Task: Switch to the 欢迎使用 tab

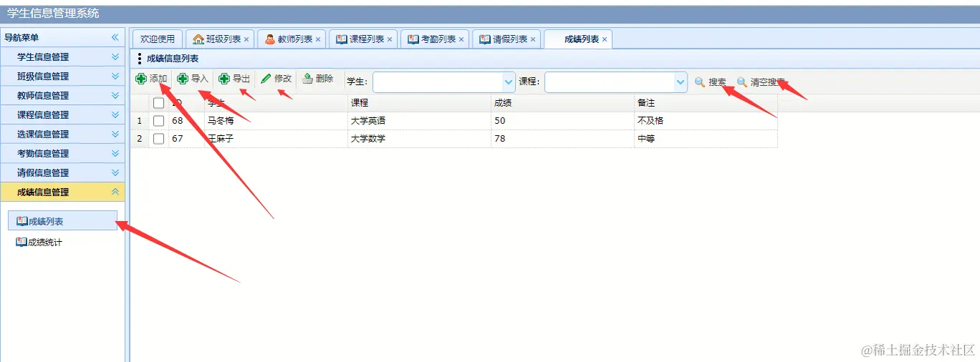Action: click(158, 39)
